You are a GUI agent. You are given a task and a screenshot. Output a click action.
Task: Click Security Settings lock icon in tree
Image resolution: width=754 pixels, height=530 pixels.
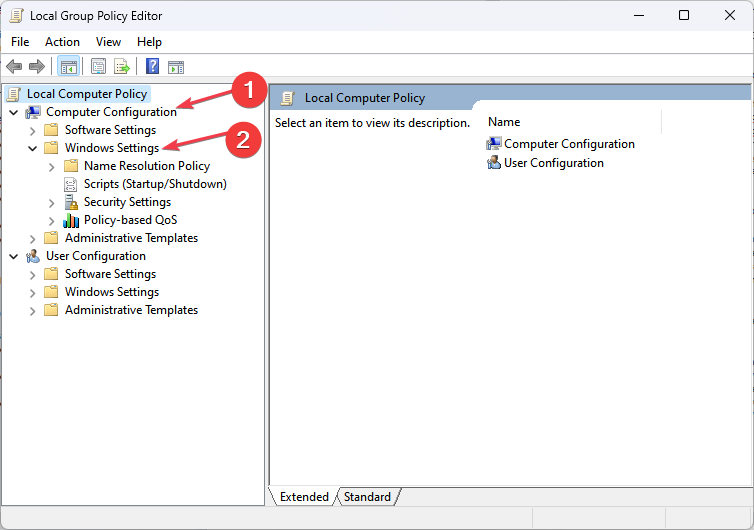[x=71, y=202]
